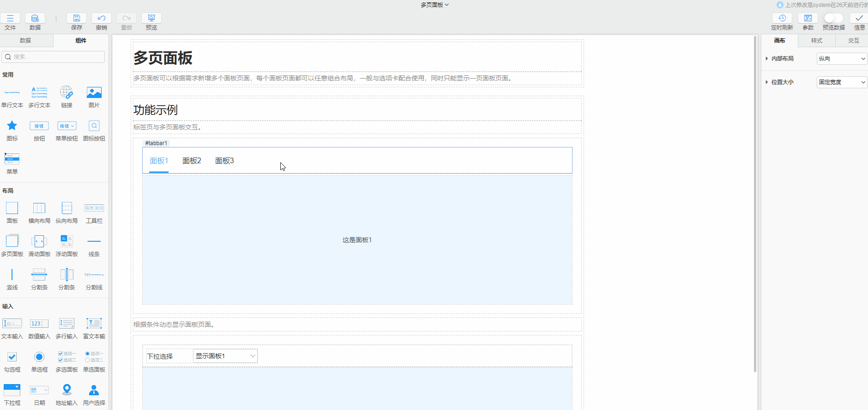
Task: Switch to the Style (样式) tab
Action: [817, 41]
